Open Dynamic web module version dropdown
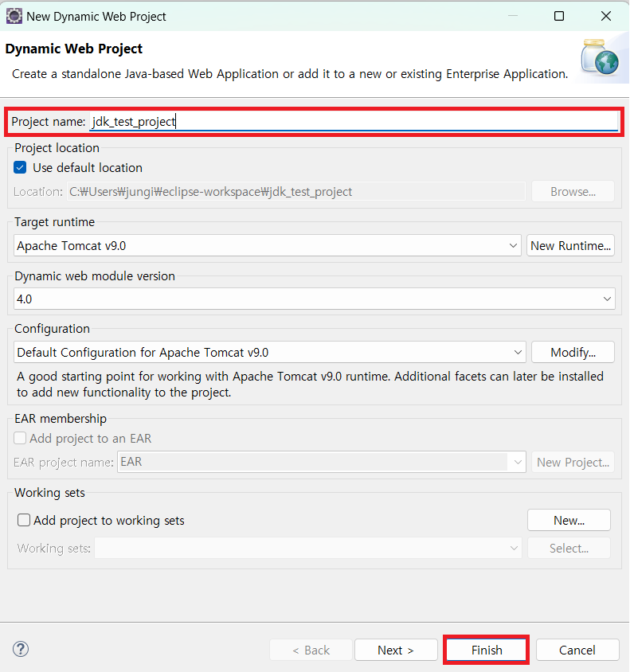This screenshot has height=672, width=630. (x=314, y=299)
